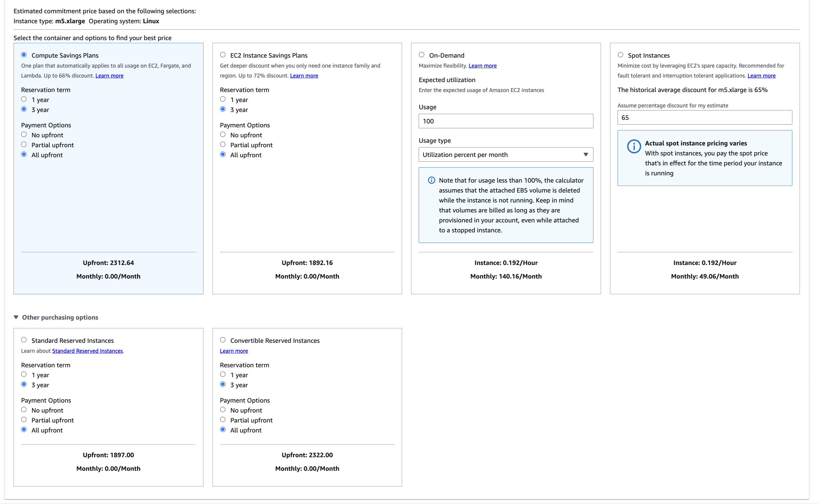The width and height of the screenshot is (818, 504).
Task: Pick All upfront for Standard Reserved Instances
Action: coord(24,430)
